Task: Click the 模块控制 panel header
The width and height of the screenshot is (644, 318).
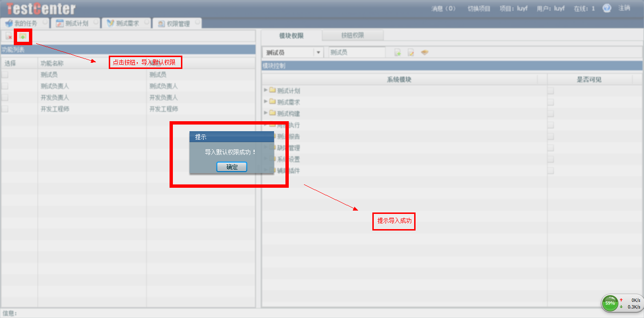Action: [451, 66]
